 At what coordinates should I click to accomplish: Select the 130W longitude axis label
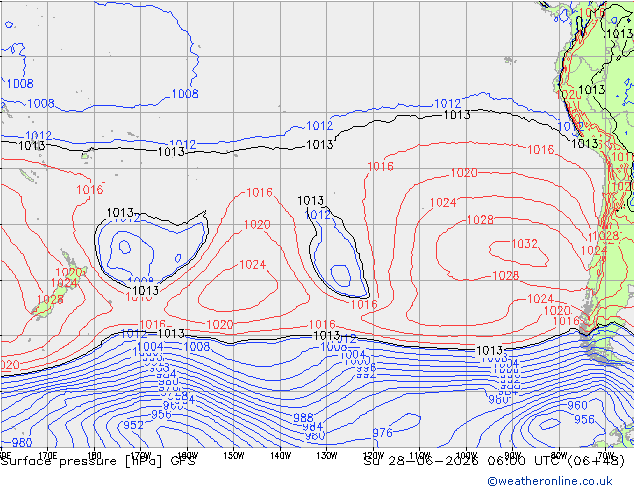click(x=327, y=456)
